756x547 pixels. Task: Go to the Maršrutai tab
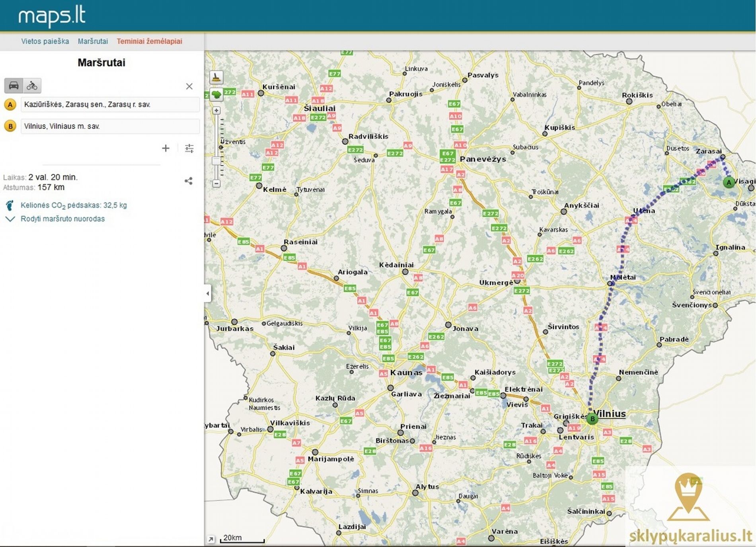93,41
